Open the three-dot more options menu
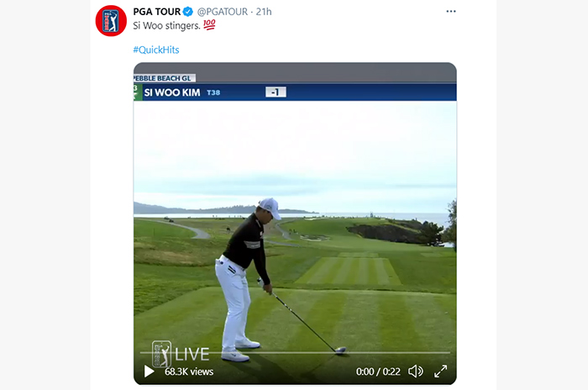The height and width of the screenshot is (390, 588). click(451, 11)
